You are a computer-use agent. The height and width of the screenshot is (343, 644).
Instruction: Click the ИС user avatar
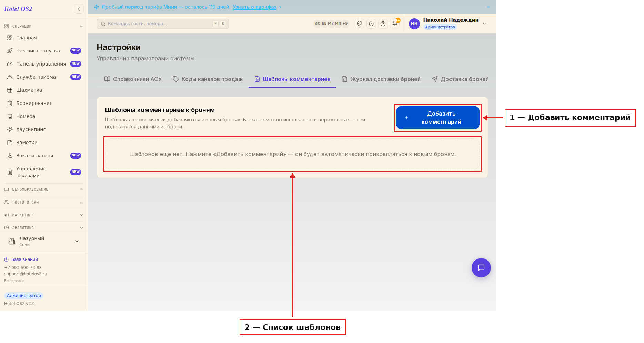(317, 24)
